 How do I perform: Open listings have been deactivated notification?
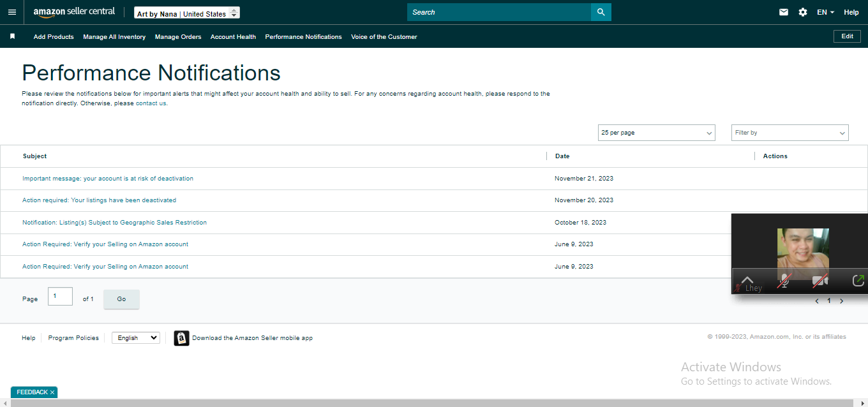(x=99, y=200)
